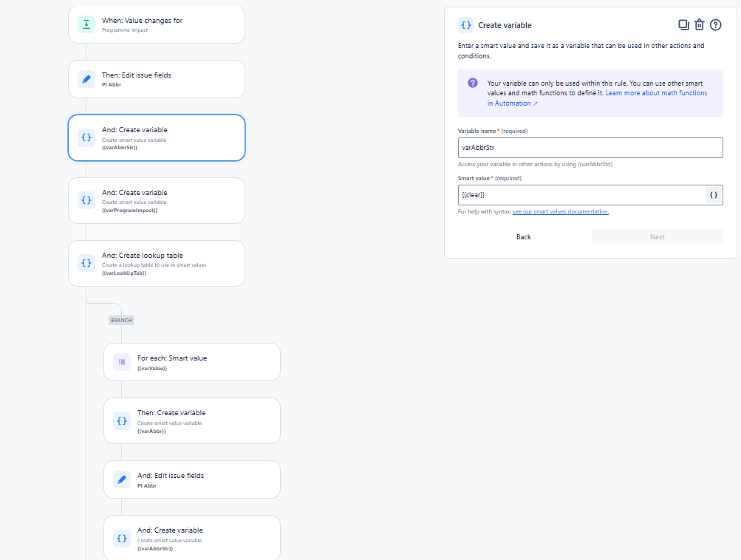This screenshot has width=741, height=560.
Task: Open the Create lookup table step
Action: (157, 263)
